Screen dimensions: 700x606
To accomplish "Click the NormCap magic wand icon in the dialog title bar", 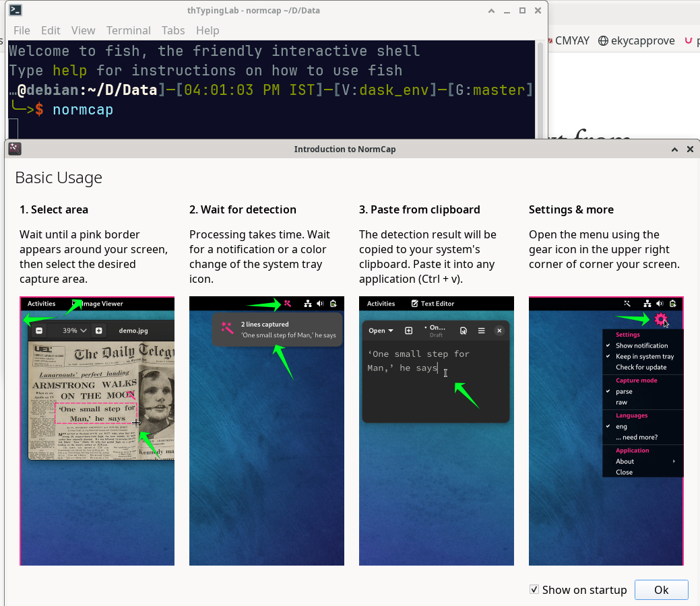I will coord(15,149).
